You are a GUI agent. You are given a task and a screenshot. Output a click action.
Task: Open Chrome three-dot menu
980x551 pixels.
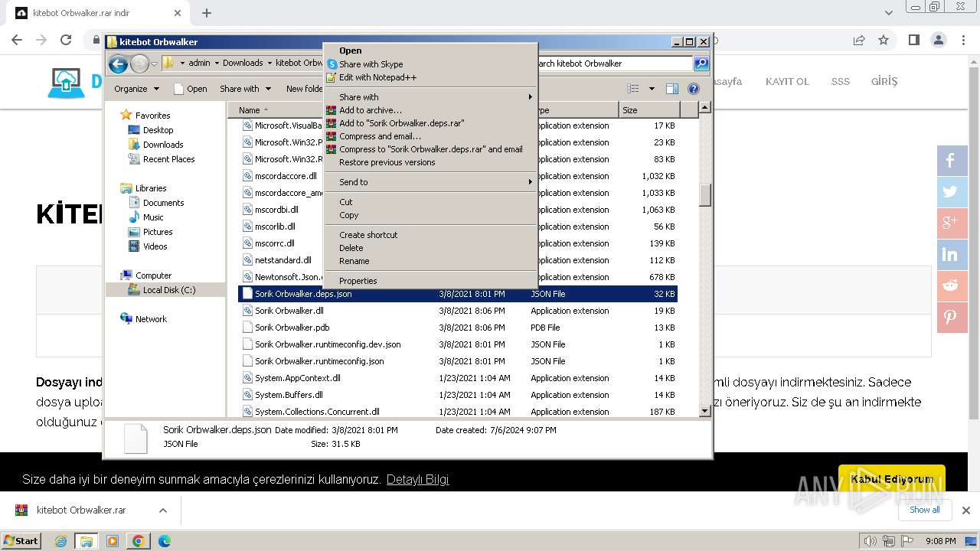point(965,40)
